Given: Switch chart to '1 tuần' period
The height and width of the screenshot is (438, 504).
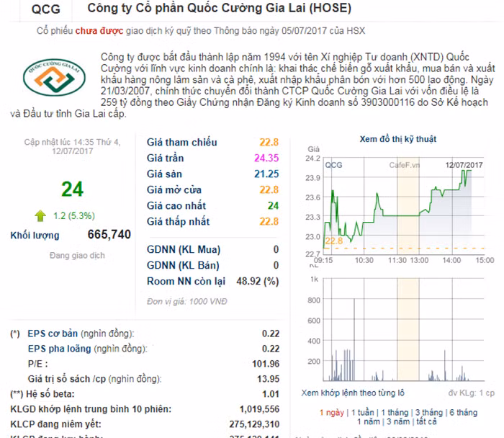Looking at the screenshot, I should (362, 412).
